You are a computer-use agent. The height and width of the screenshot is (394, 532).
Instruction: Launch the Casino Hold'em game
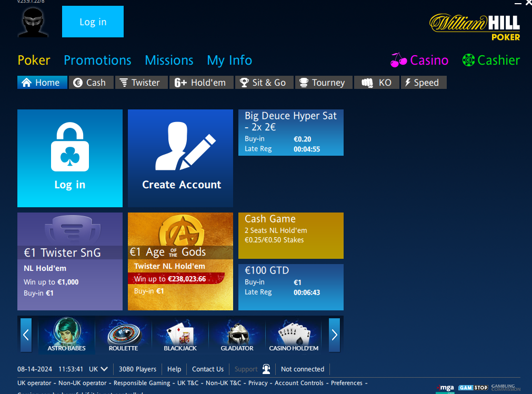pyautogui.click(x=294, y=335)
